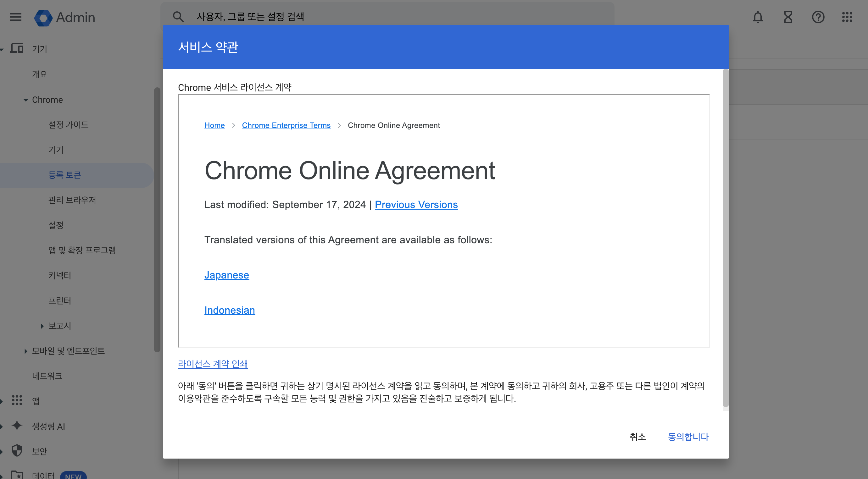The image size is (868, 479).
Task: Click the hamburger main menu icon
Action: [15, 17]
